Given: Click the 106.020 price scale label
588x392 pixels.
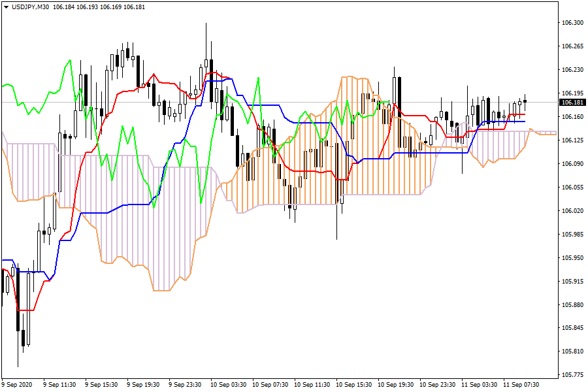Looking at the screenshot, I should coord(572,211).
